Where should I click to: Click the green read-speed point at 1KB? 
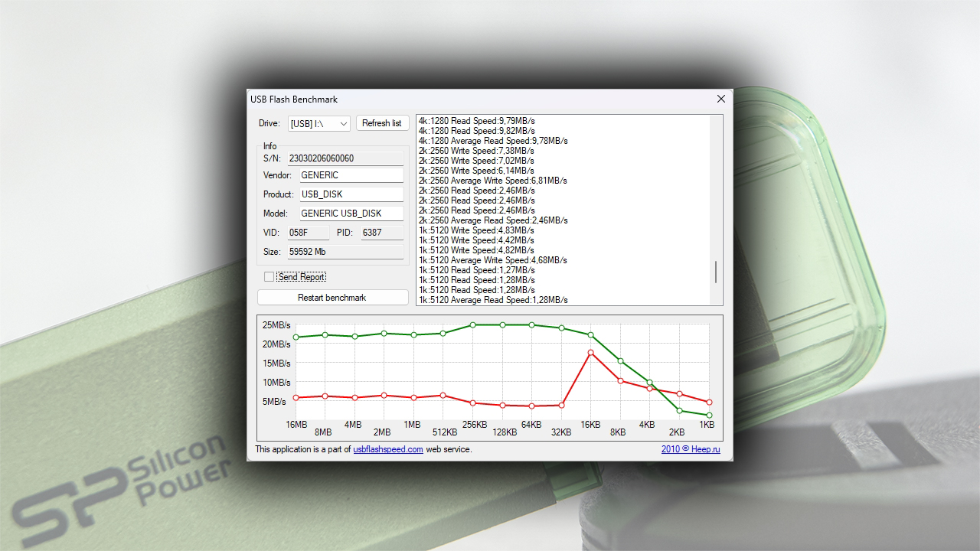tap(709, 416)
